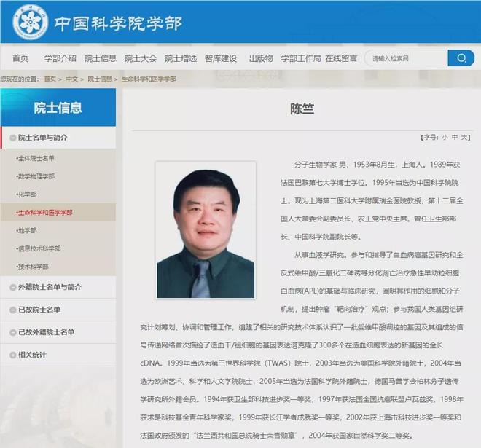Click the circle icon beside 已故外籍院士名单
The width and height of the screenshot is (481, 448).
point(13,332)
